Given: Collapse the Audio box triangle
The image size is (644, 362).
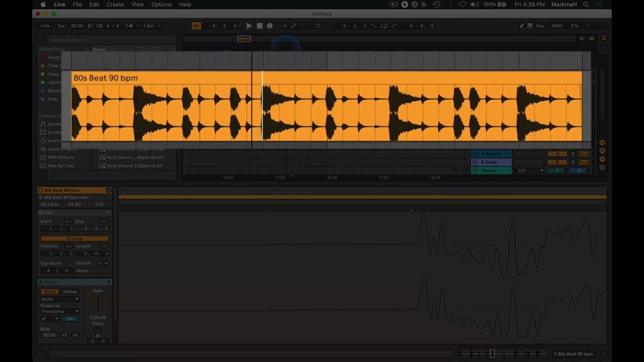Looking at the screenshot, I should (108, 282).
